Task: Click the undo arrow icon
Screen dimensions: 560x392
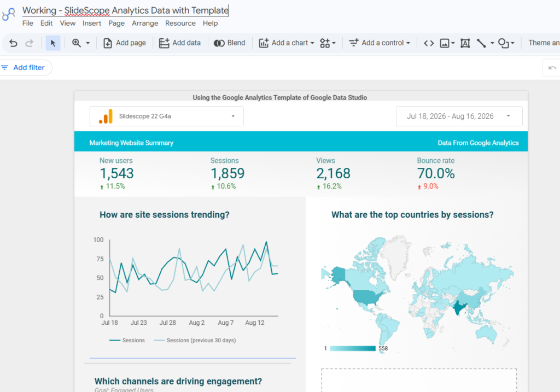Action: click(x=13, y=43)
